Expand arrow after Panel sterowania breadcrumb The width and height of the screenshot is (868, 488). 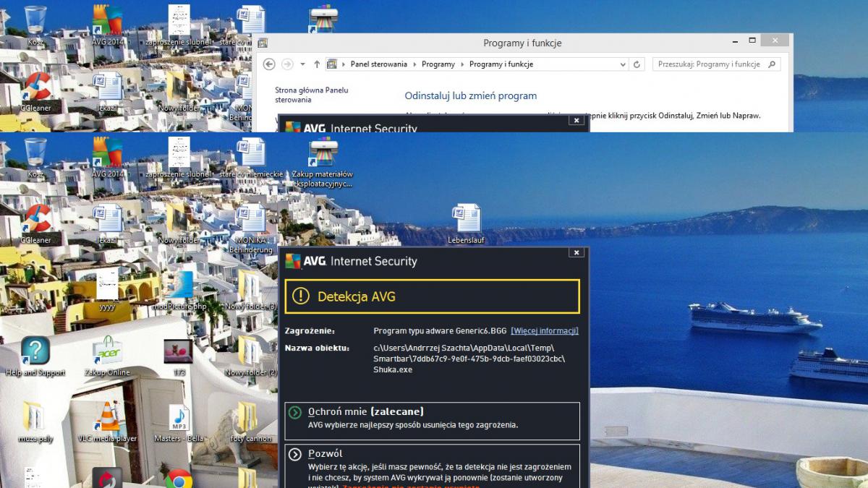(x=416, y=64)
